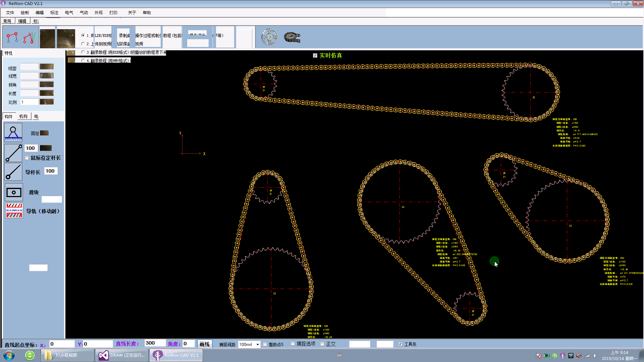
Task: Select radio option 3 翻录教程 EXE格式
Action: coord(83,52)
